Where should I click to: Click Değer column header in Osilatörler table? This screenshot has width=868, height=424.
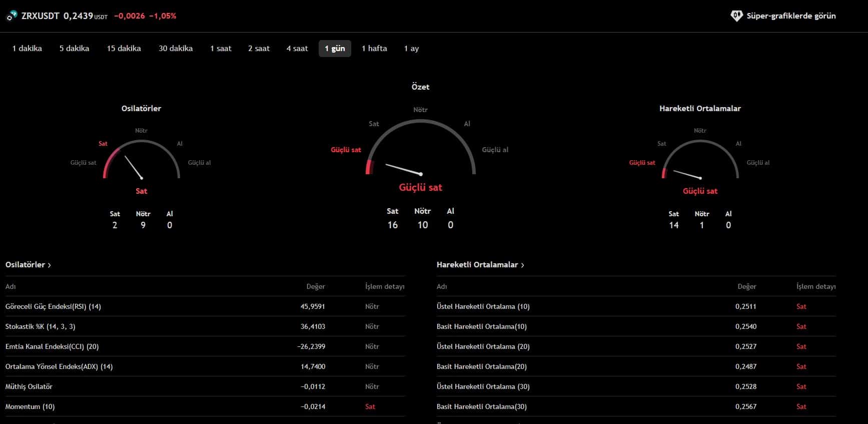pos(316,286)
